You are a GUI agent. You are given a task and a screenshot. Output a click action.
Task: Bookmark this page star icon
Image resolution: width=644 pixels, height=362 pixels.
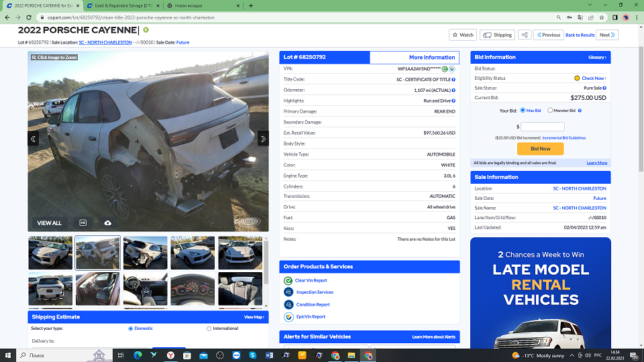pyautogui.click(x=602, y=17)
